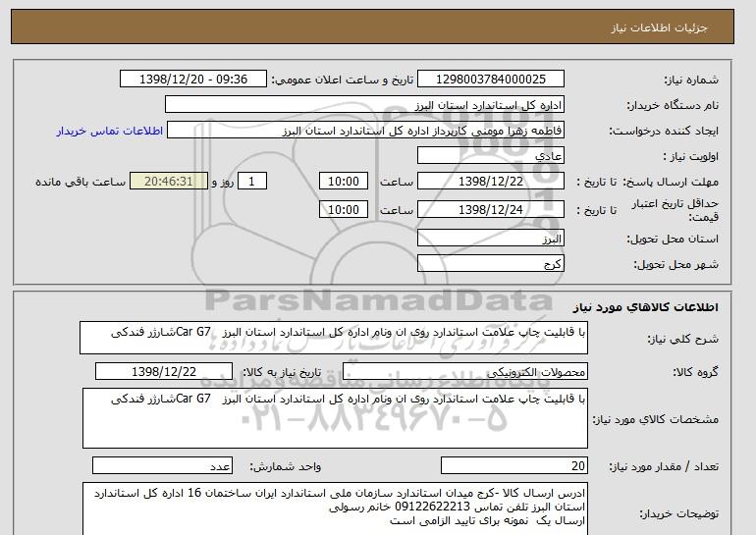This screenshot has height=535, width=756.
Task: Click the unit of measure field عدد
Action: pyautogui.click(x=162, y=466)
